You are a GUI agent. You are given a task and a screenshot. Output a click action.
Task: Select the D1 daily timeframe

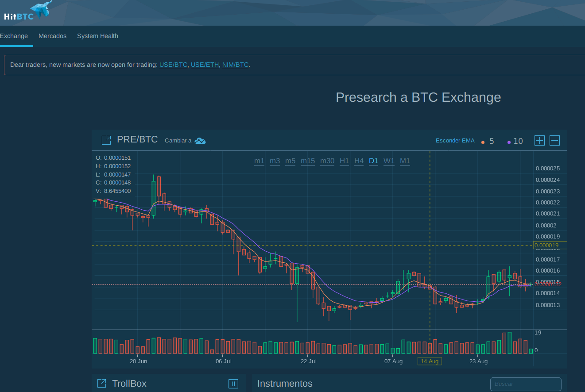click(373, 161)
